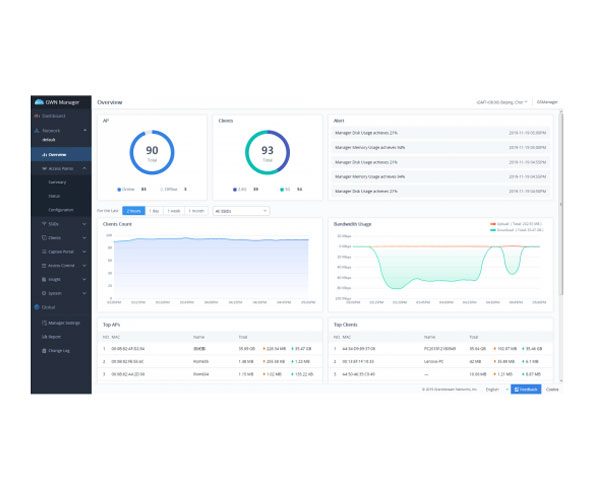Image resolution: width=600 pixels, height=492 pixels.
Task: Open the All SSIDs dropdown
Action: click(x=240, y=211)
